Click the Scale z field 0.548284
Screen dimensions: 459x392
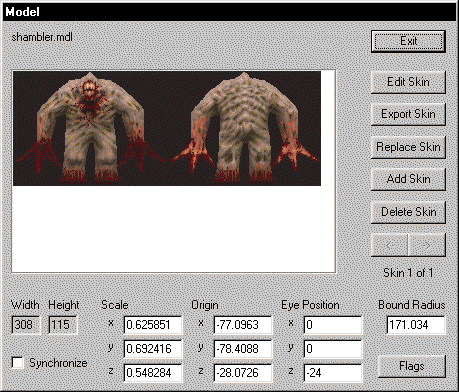(x=153, y=373)
